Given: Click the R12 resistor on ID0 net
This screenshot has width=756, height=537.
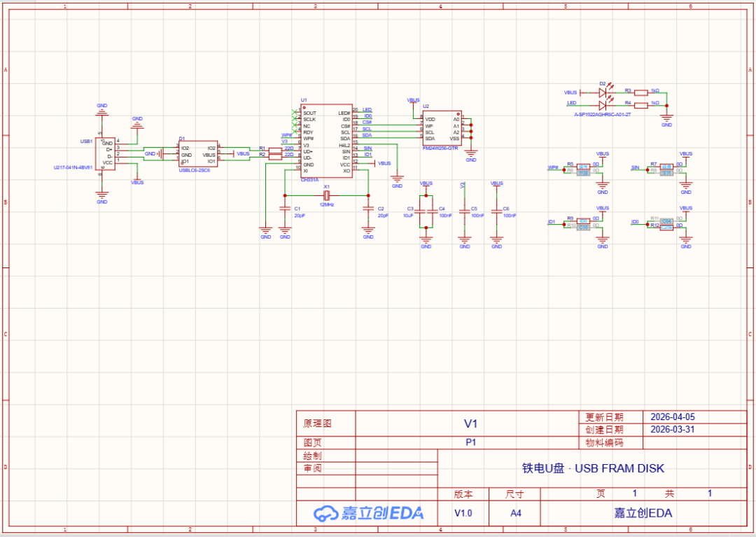Looking at the screenshot, I should [666, 227].
